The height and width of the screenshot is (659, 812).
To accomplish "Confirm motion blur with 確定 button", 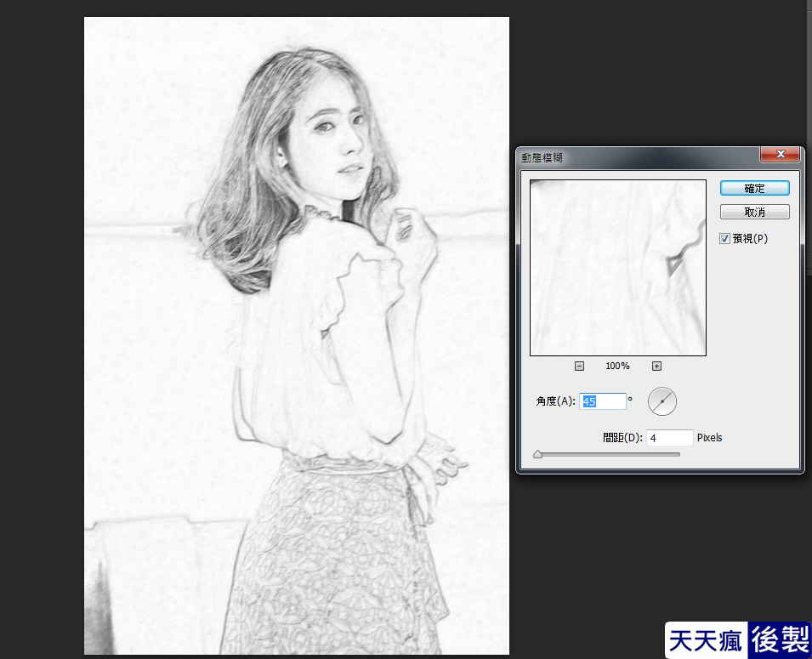I will (x=754, y=189).
